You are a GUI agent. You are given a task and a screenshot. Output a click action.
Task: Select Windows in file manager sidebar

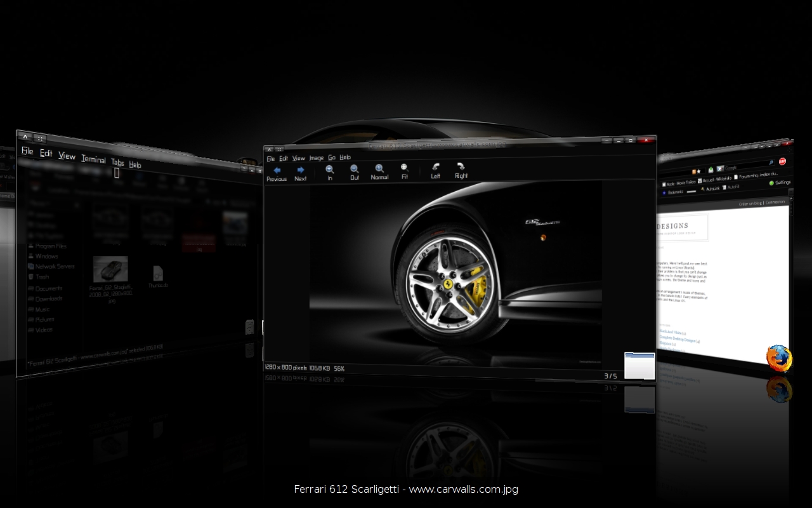[43, 256]
